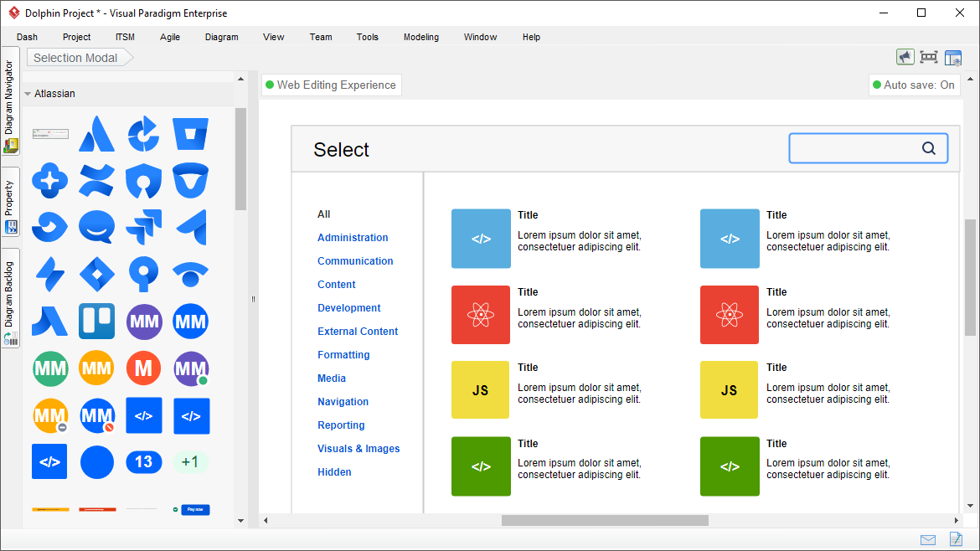Choose the lightning bolt logo shape

tap(50, 274)
